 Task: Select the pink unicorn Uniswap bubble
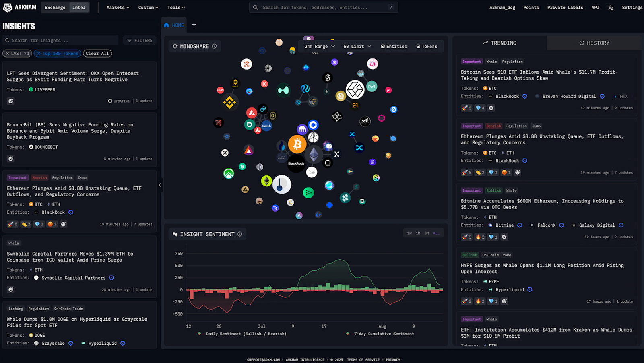coord(373,64)
